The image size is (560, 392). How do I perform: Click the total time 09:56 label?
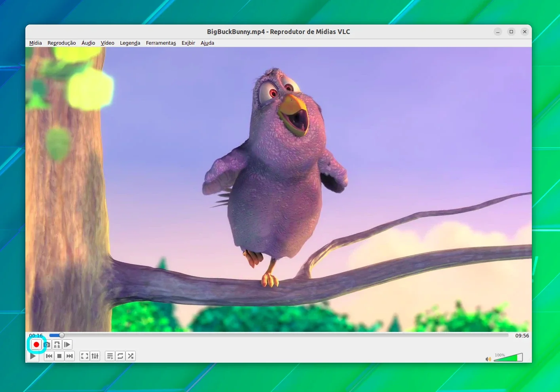point(522,335)
